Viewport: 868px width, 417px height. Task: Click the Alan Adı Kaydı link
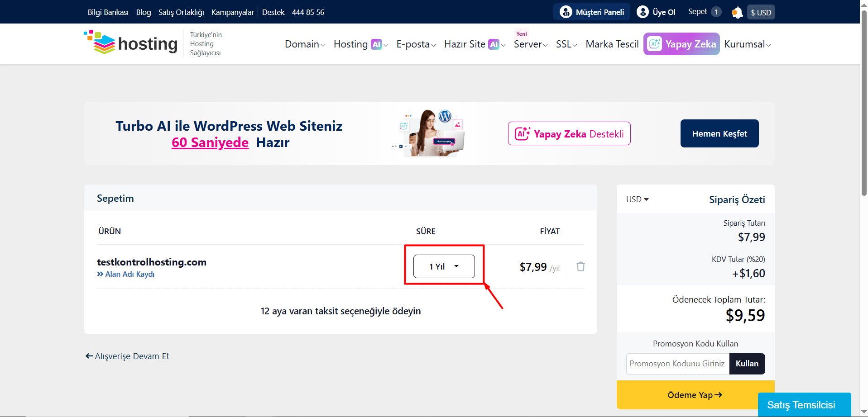pos(126,274)
